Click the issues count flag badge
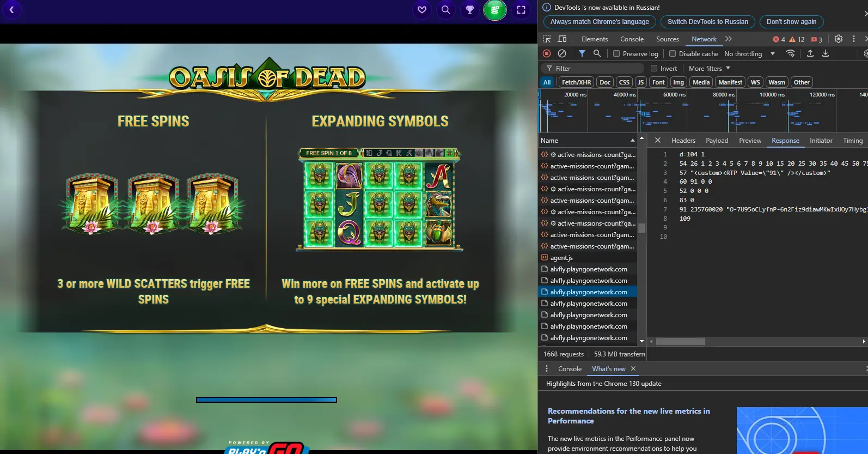The height and width of the screenshot is (454, 868). click(x=816, y=39)
